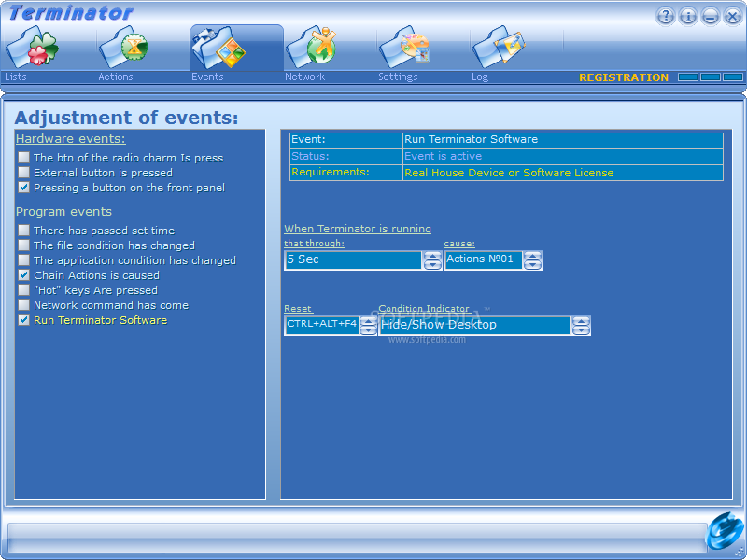Enable 'External button is pressed' checkbox

[24, 172]
